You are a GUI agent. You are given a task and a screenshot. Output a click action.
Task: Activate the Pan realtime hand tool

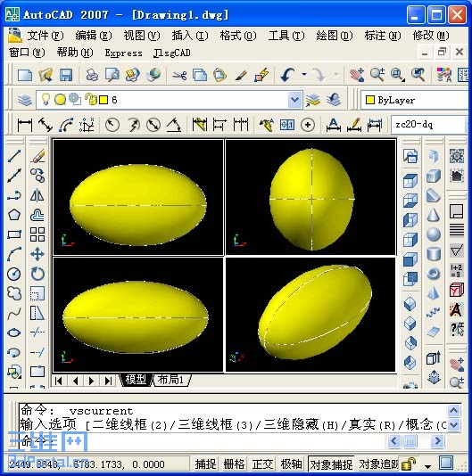(357, 75)
